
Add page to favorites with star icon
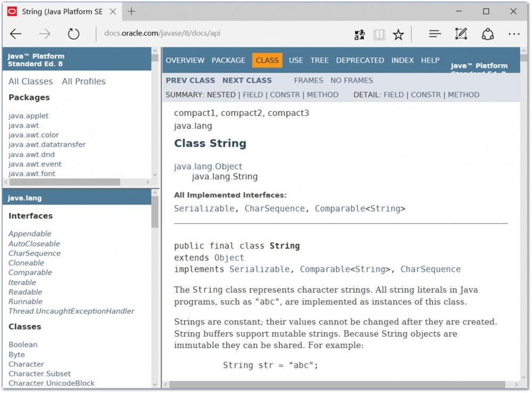(x=398, y=34)
